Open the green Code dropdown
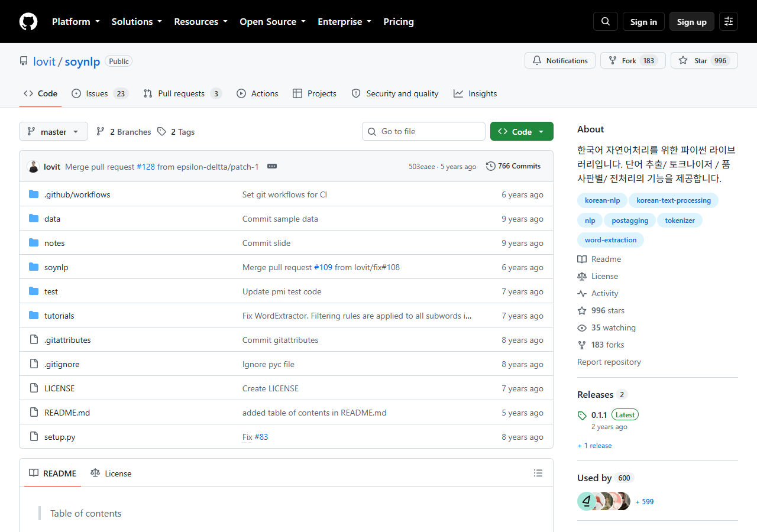 pyautogui.click(x=522, y=131)
